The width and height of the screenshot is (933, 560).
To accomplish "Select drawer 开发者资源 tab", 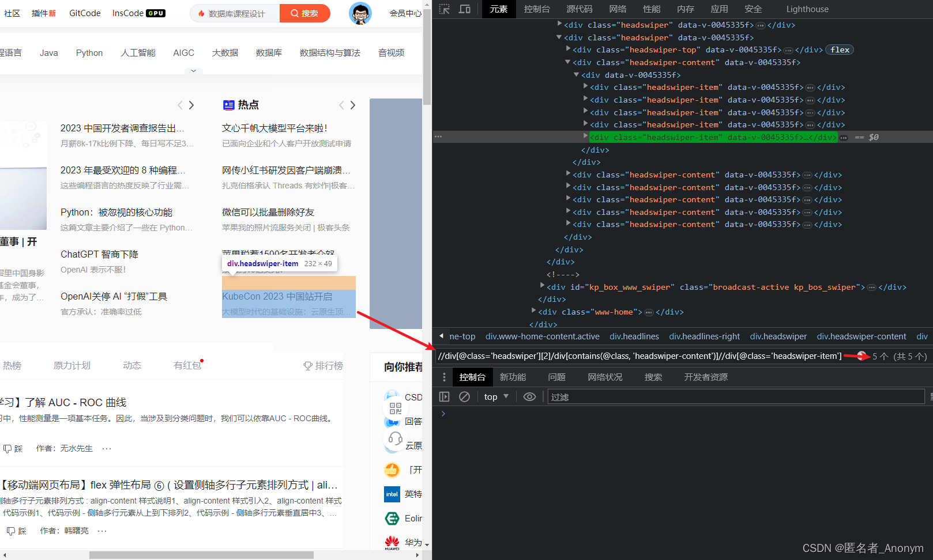I will tap(706, 377).
